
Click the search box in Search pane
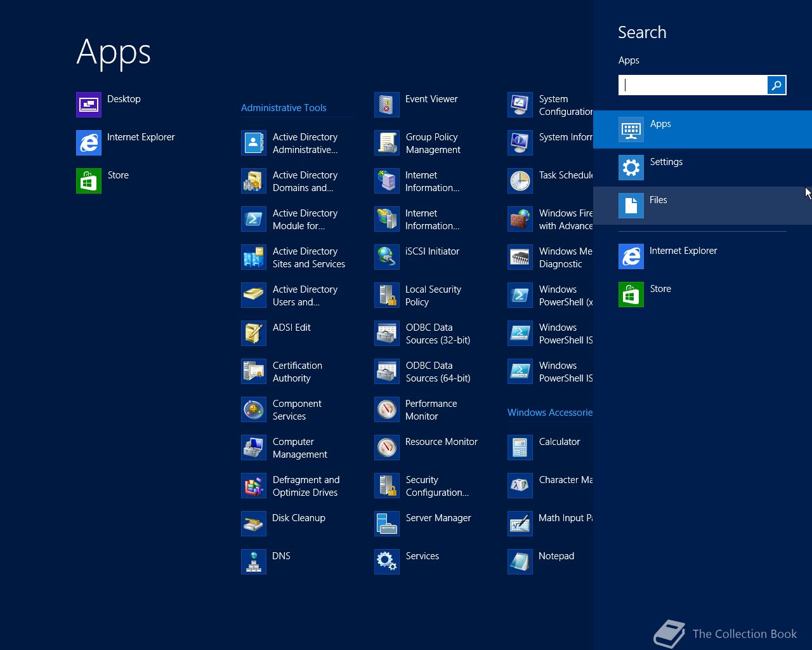click(x=693, y=85)
